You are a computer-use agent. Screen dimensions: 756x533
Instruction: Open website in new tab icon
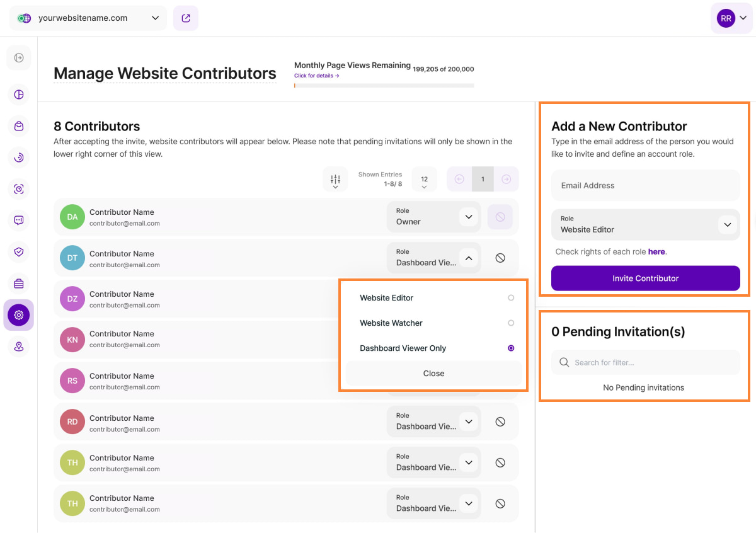(186, 18)
